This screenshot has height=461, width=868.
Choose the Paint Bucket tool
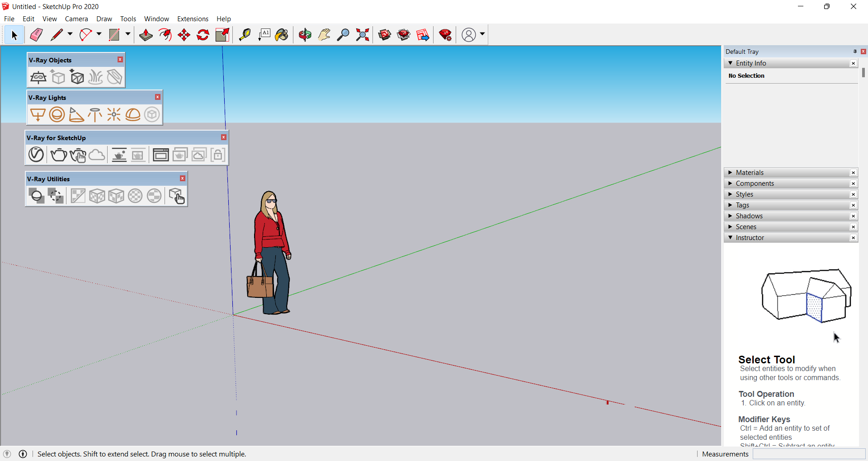pyautogui.click(x=282, y=35)
